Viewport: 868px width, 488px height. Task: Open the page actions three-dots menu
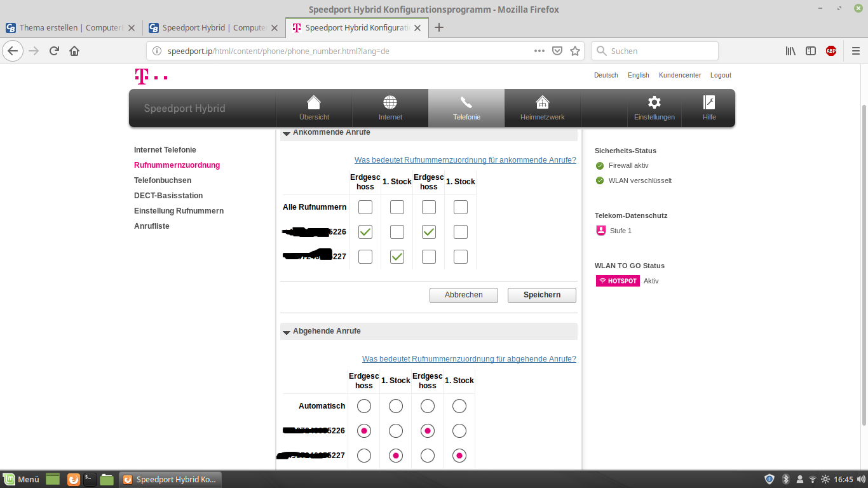(x=539, y=51)
